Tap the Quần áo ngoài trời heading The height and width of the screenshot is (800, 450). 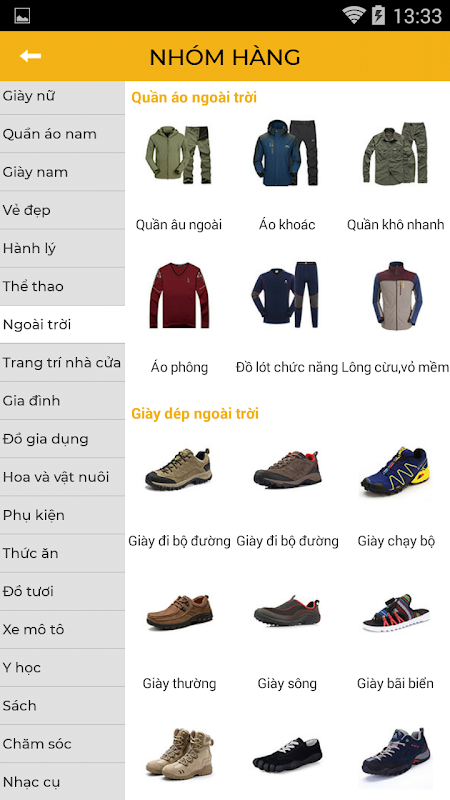coord(194,97)
